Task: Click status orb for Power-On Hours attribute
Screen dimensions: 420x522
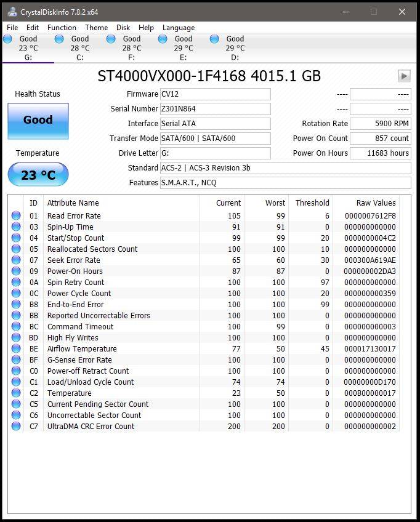Action: coord(16,271)
